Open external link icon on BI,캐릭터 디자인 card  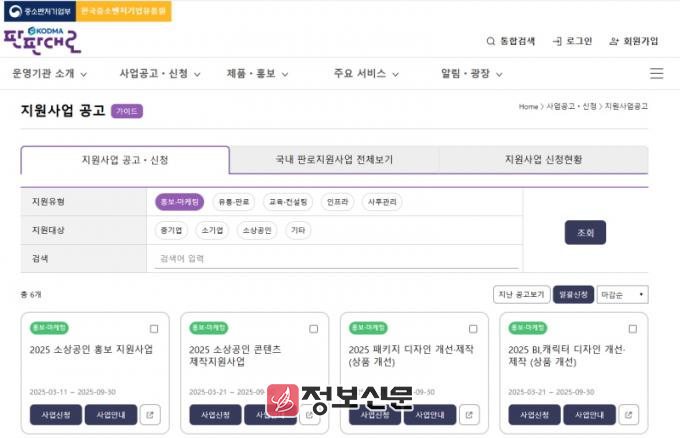(628, 415)
